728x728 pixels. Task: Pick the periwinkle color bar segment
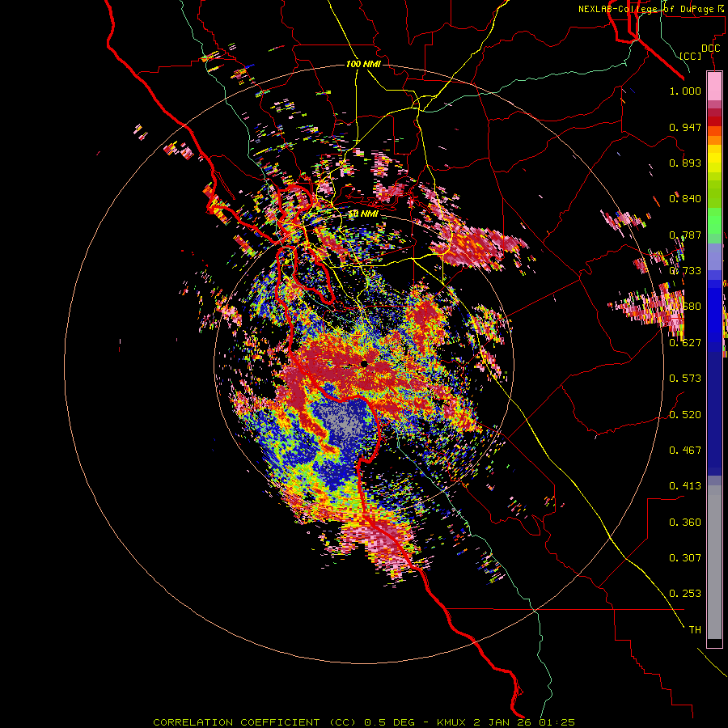point(714,256)
